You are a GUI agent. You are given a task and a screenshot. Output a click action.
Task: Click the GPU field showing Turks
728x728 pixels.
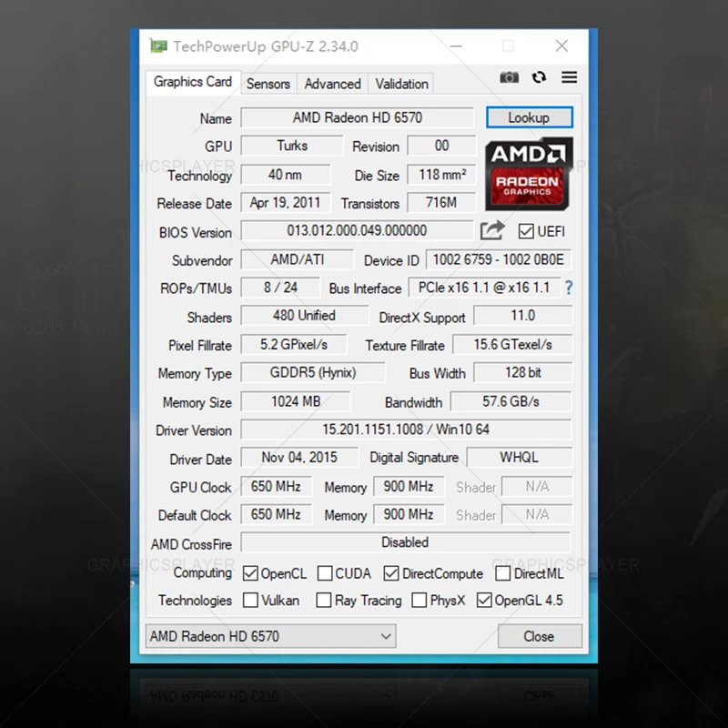coord(292,146)
